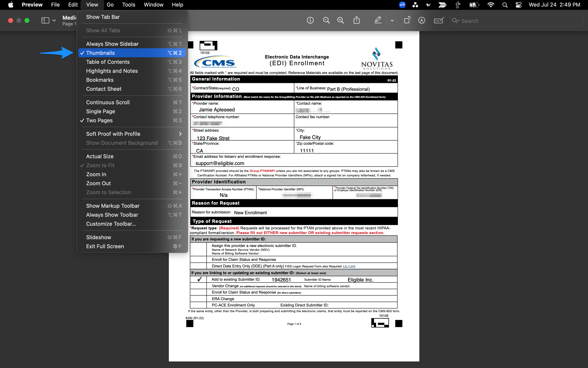Open the File menu
The image size is (588, 368).
(x=55, y=5)
